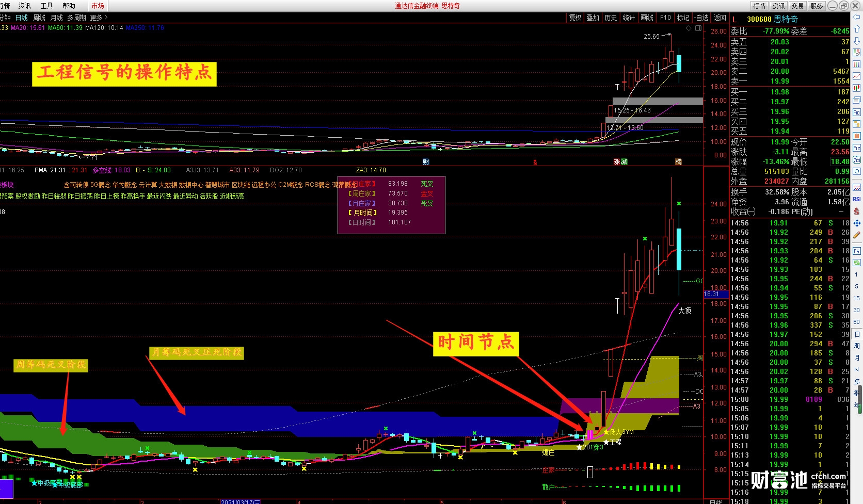Click the purple square at bottom left

pos(6,489)
